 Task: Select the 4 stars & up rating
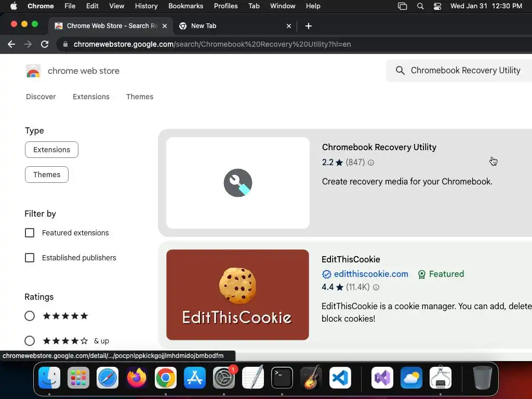[30, 341]
